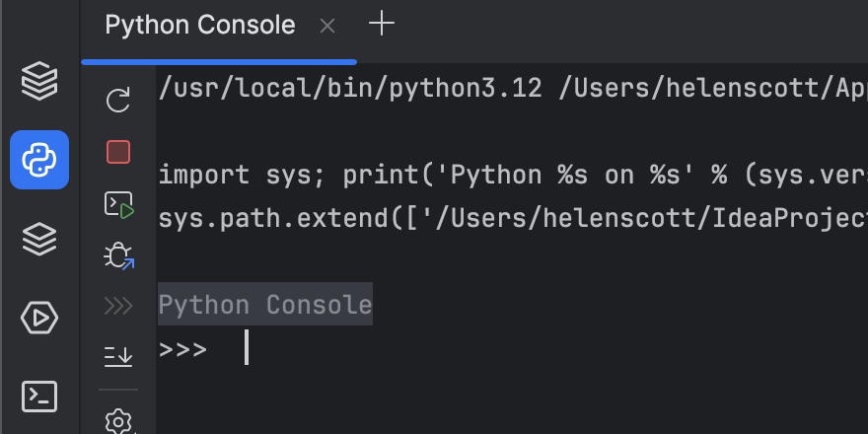
Task: Click the highlighted Python Console text
Action: tap(265, 305)
